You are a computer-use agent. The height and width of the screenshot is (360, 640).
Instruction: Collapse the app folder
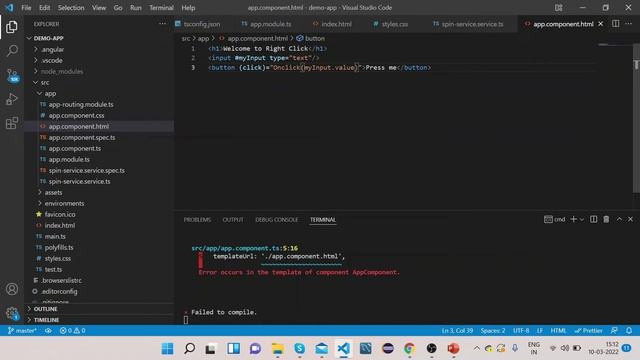tap(40, 93)
